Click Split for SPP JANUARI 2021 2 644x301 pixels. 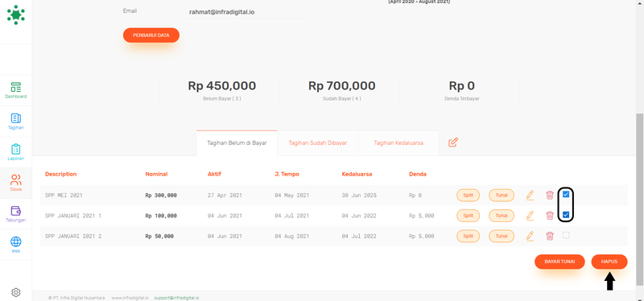point(468,236)
